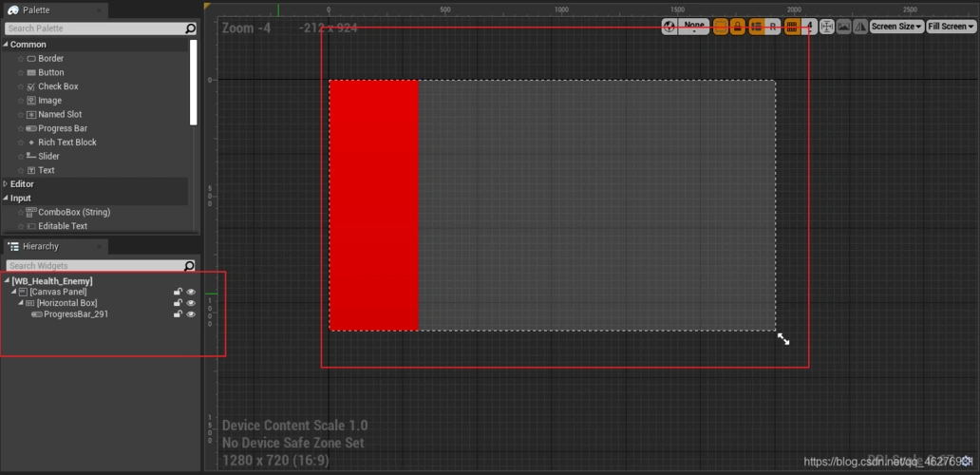Toggle lock on the Canvas Panel row

click(178, 292)
